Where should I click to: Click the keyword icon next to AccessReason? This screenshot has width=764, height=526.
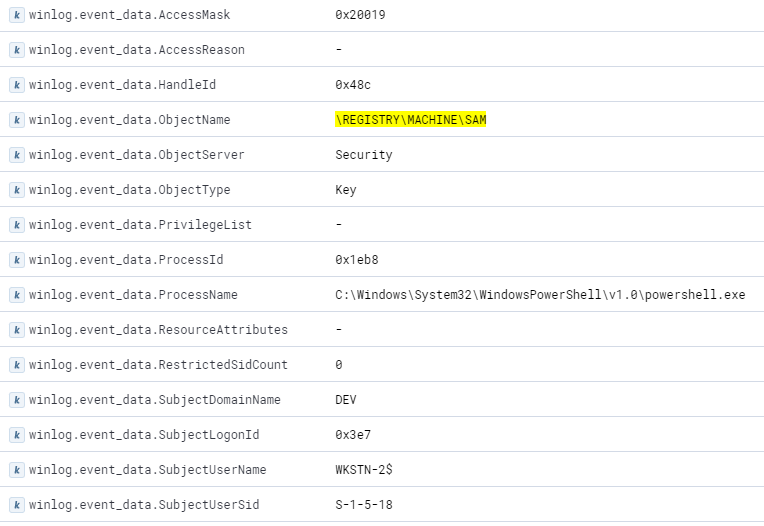click(16, 50)
